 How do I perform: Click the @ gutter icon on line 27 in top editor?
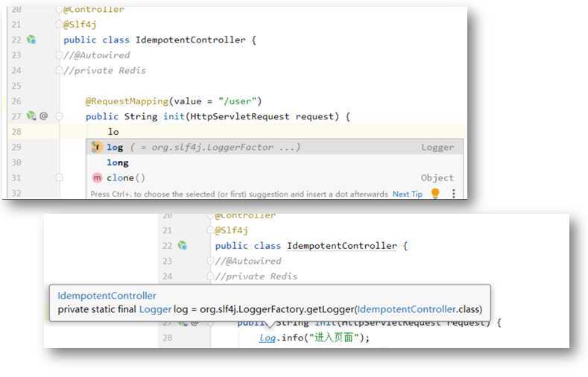click(43, 116)
